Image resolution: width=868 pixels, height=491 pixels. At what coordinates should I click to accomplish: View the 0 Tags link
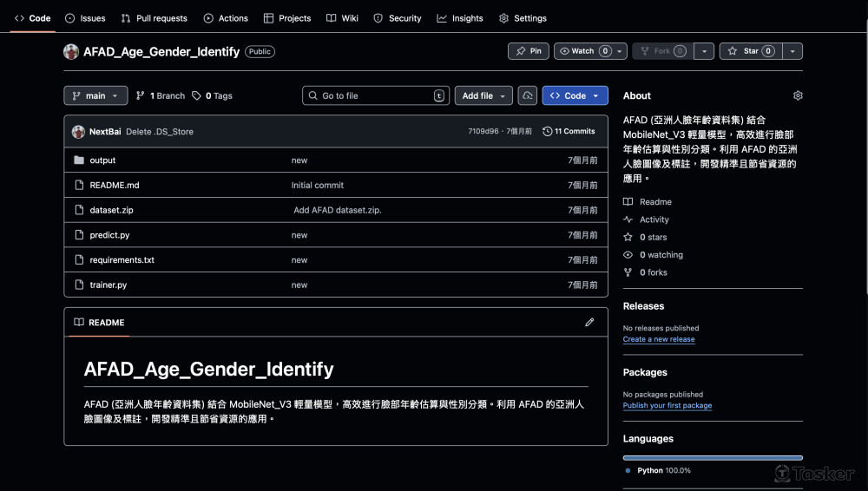[x=212, y=95]
